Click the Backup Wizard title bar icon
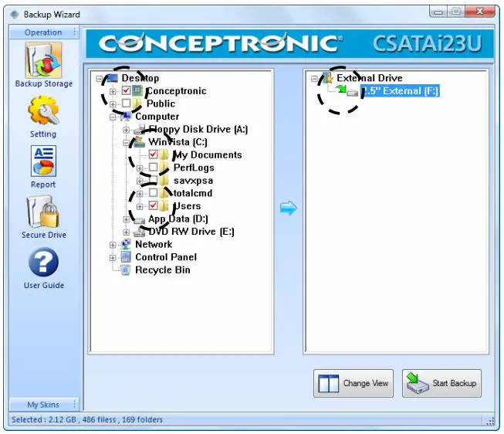This screenshot has height=434, width=504. pyautogui.click(x=14, y=15)
